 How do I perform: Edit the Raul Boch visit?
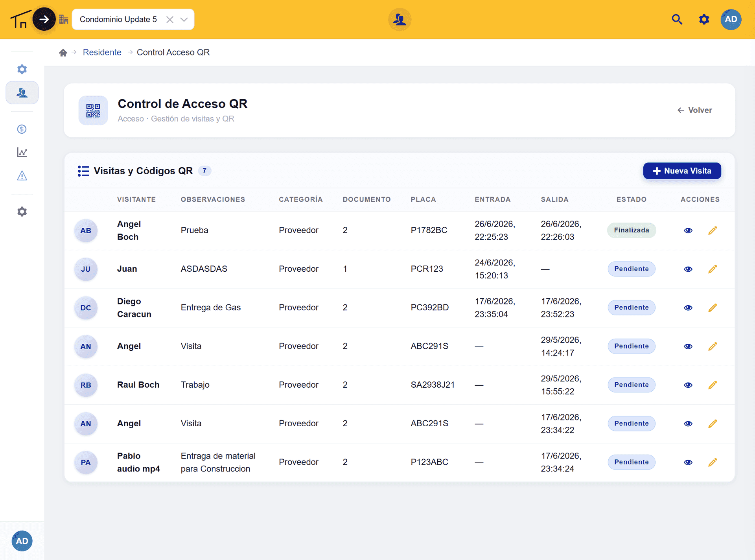tap(713, 385)
